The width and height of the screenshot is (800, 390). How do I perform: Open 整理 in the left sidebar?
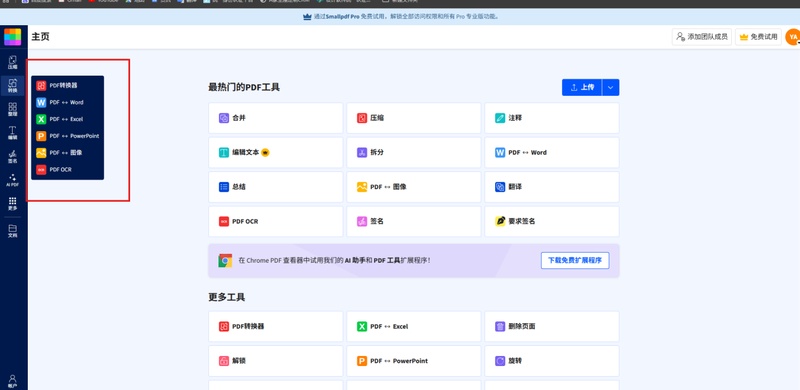[12, 109]
